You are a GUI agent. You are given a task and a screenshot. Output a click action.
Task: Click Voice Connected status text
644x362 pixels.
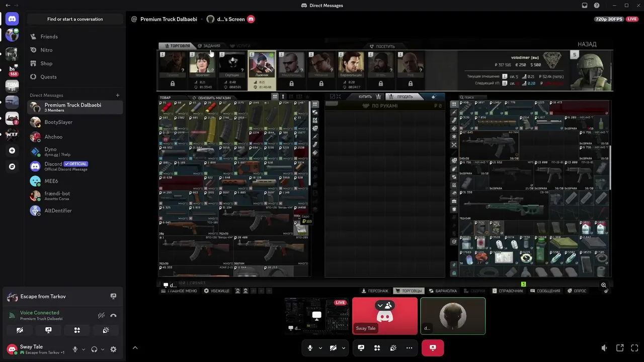coord(40,313)
